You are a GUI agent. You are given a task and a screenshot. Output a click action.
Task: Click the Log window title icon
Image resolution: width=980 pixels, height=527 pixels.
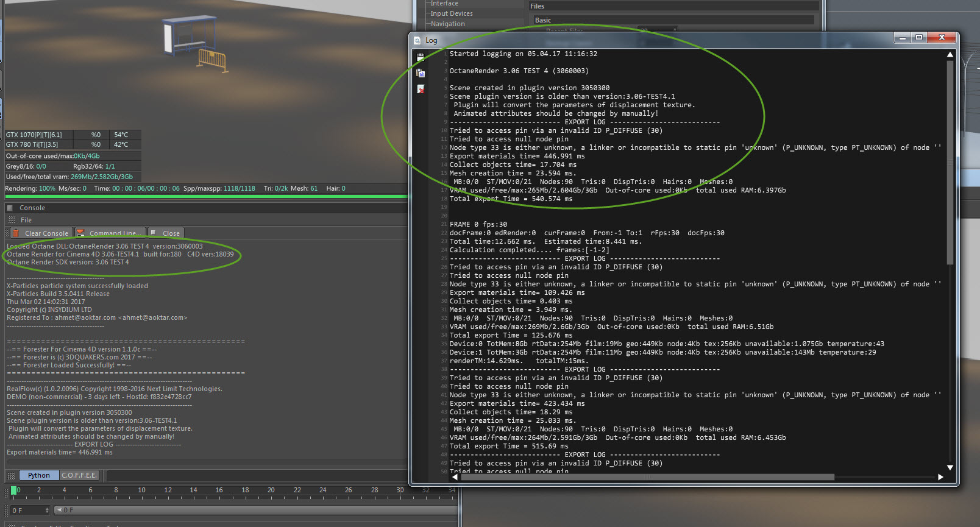[417, 40]
